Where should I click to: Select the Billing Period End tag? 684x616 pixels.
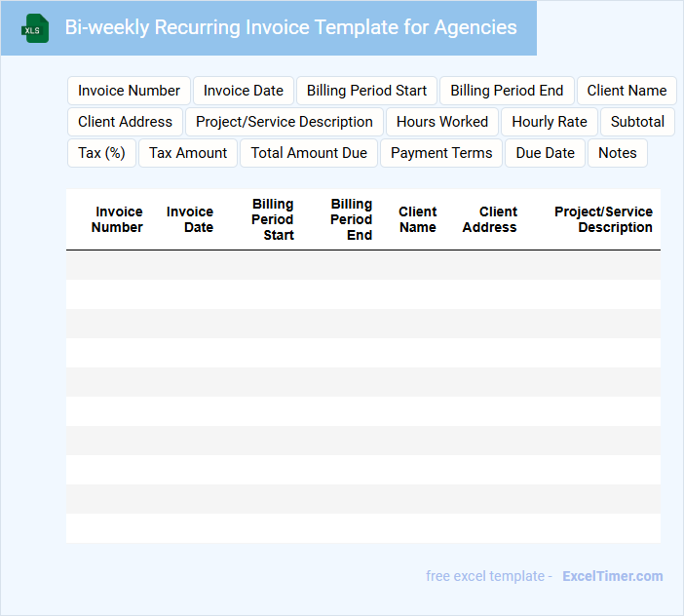coord(507,91)
